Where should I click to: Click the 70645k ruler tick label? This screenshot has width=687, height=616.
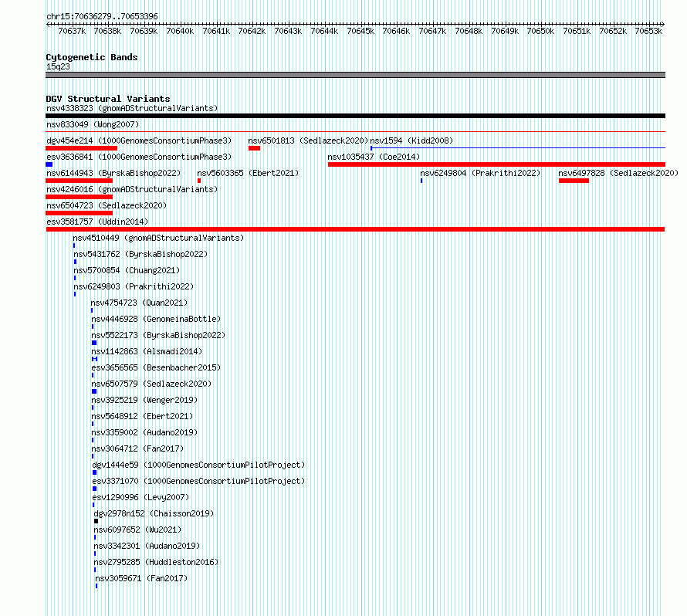(x=360, y=31)
